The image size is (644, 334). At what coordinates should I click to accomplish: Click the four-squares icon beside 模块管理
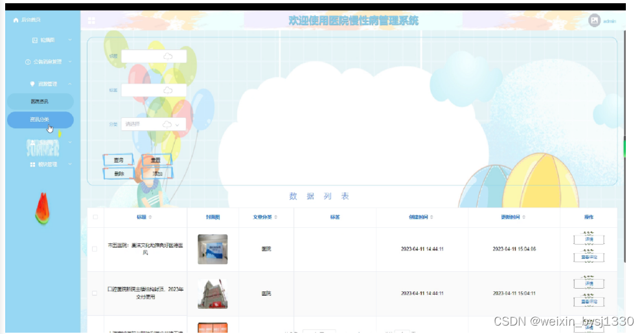[x=32, y=164]
